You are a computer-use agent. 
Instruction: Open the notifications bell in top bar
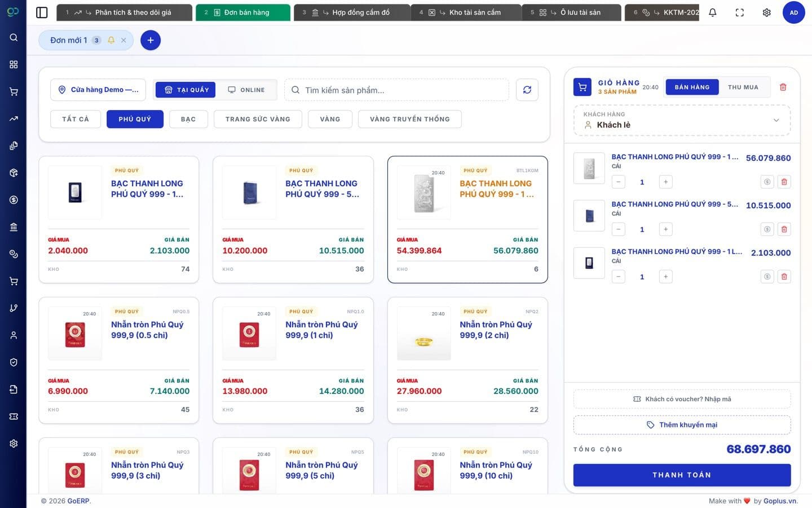713,12
